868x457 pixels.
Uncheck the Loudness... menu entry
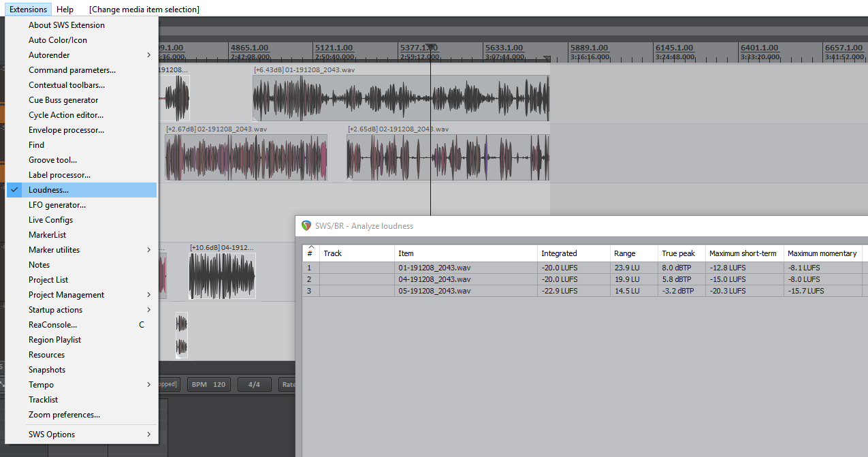[x=48, y=190]
